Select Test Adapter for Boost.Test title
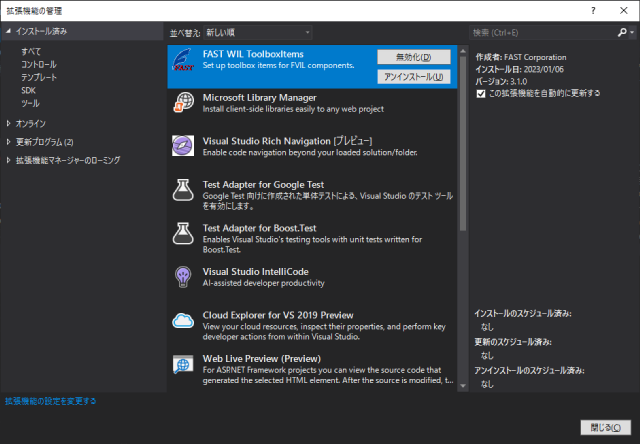This screenshot has height=444, width=640. [x=260, y=228]
